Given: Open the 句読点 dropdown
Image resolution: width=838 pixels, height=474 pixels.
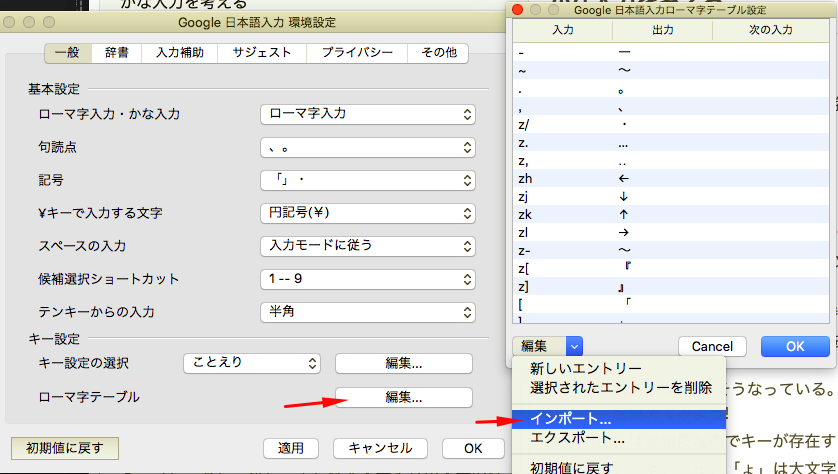Looking at the screenshot, I should tap(368, 147).
